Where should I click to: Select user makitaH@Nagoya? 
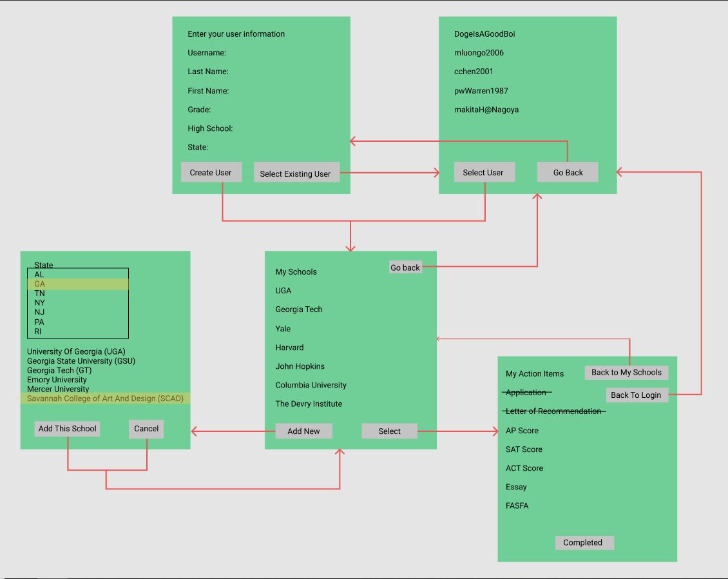(486, 110)
